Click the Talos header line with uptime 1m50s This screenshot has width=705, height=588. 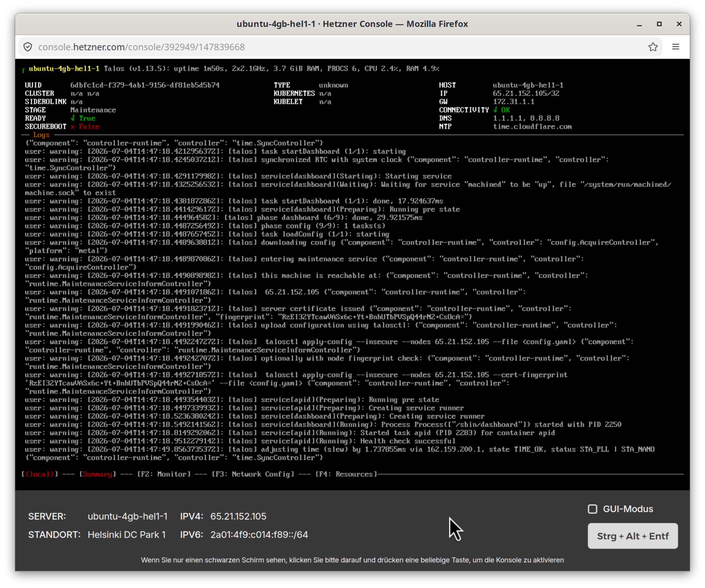pyautogui.click(x=234, y=69)
